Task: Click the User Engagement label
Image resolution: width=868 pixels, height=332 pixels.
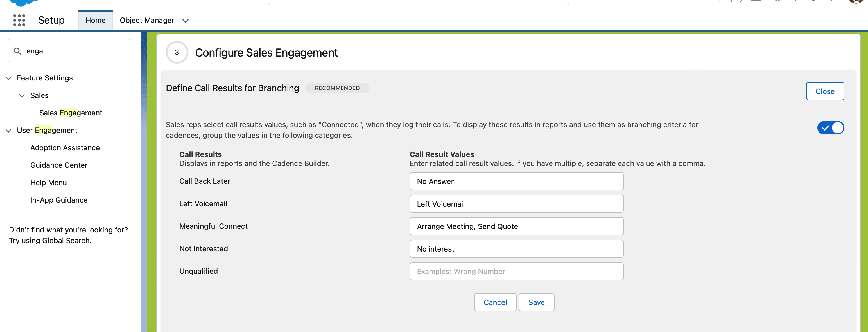Action: [x=47, y=130]
